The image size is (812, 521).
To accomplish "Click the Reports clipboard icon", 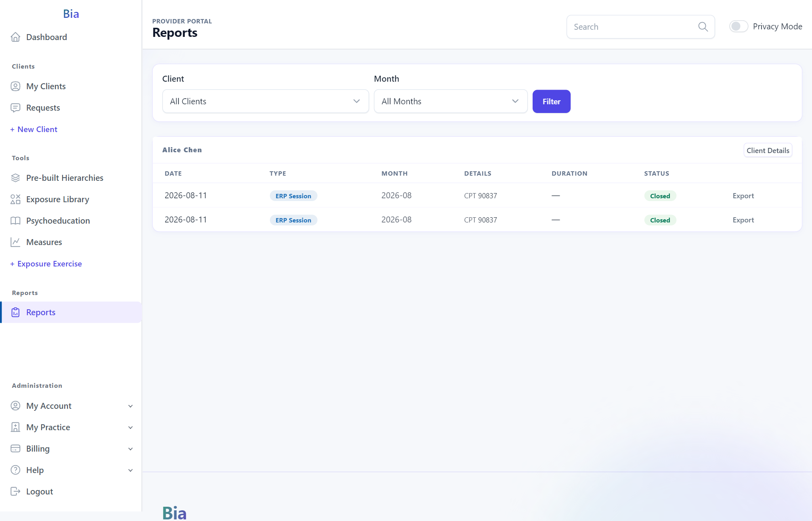I will [15, 312].
